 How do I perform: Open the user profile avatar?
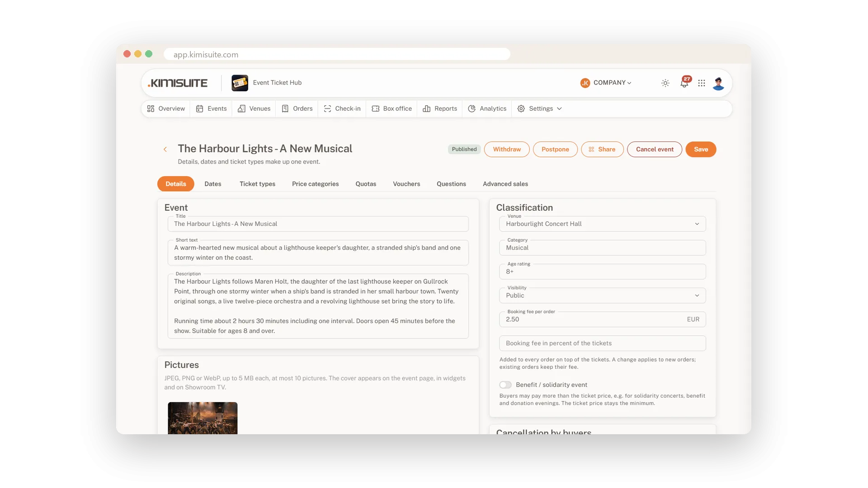click(718, 83)
